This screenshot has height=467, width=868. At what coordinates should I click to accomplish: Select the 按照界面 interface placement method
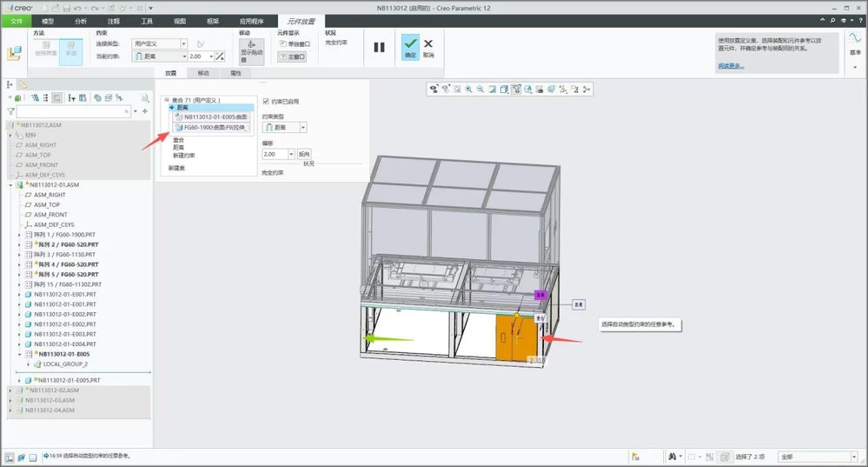(x=46, y=49)
